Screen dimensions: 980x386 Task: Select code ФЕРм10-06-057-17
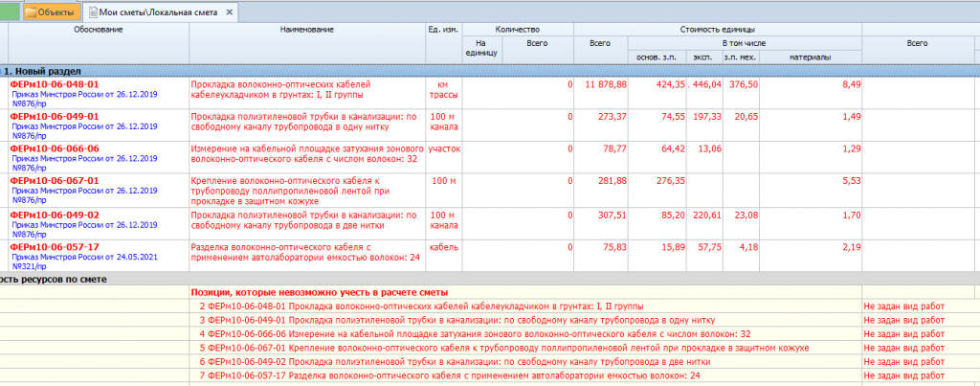[55, 247]
